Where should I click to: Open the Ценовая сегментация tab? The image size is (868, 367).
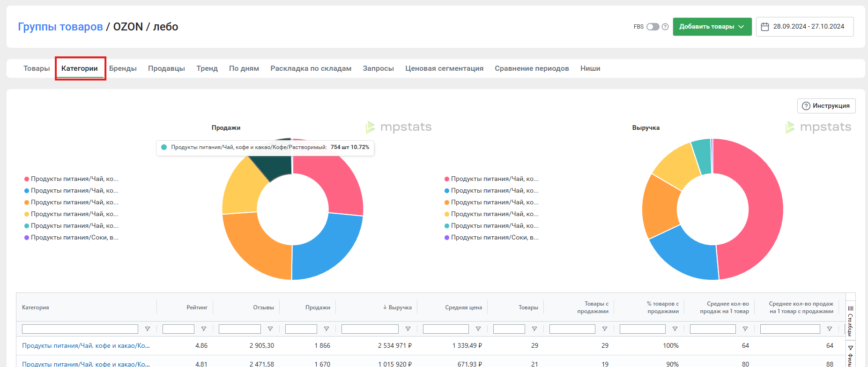click(x=444, y=68)
